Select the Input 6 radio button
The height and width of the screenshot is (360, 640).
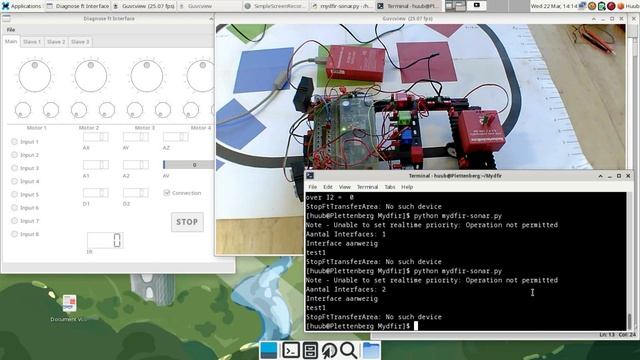click(x=14, y=208)
